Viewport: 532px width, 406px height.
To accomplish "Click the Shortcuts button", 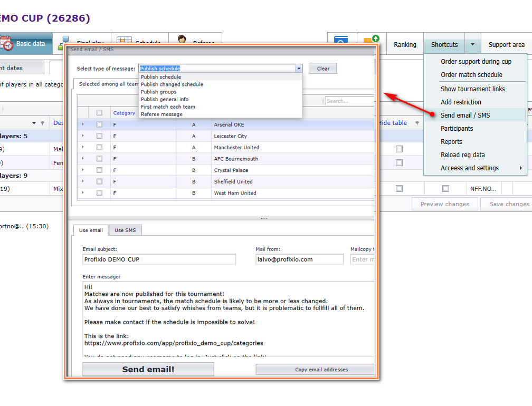I will coord(444,44).
